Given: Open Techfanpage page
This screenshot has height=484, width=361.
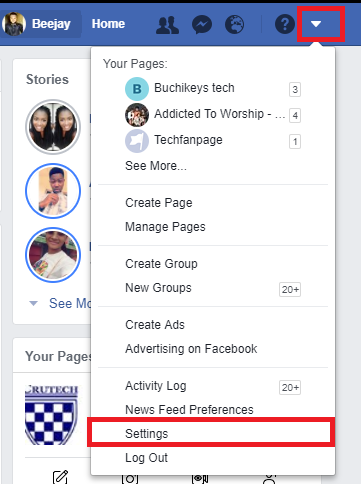Looking at the screenshot, I should (x=188, y=140).
